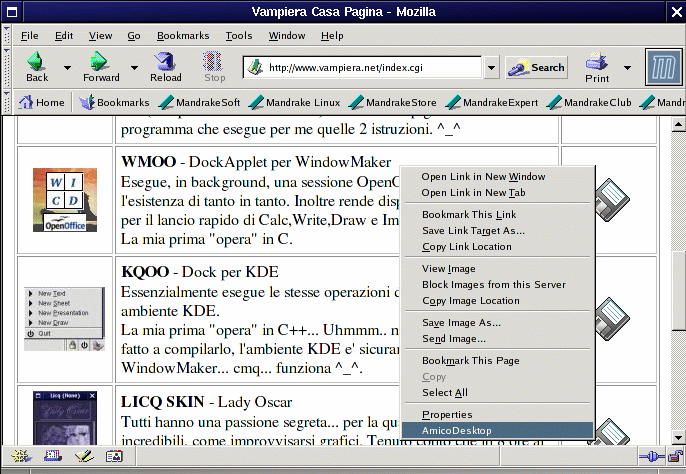Print the page with the Print icon
This screenshot has height=474, width=686.
[x=596, y=62]
